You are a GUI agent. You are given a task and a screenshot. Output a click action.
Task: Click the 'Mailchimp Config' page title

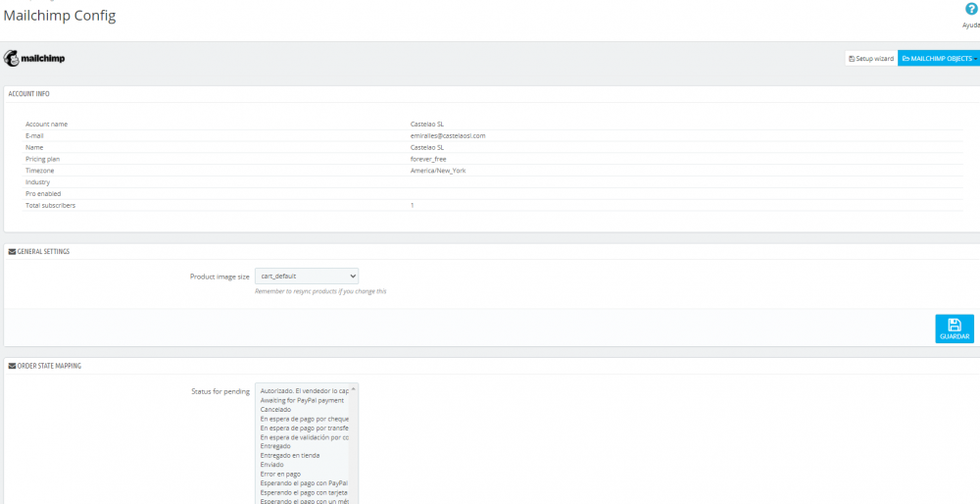[x=60, y=17]
